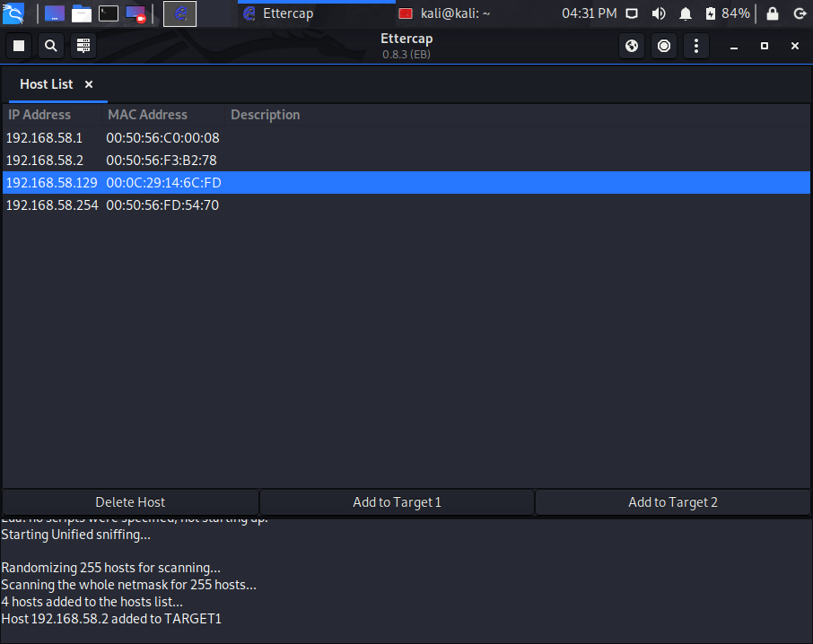Click Add to Target 1
This screenshot has height=644, width=813.
click(397, 502)
